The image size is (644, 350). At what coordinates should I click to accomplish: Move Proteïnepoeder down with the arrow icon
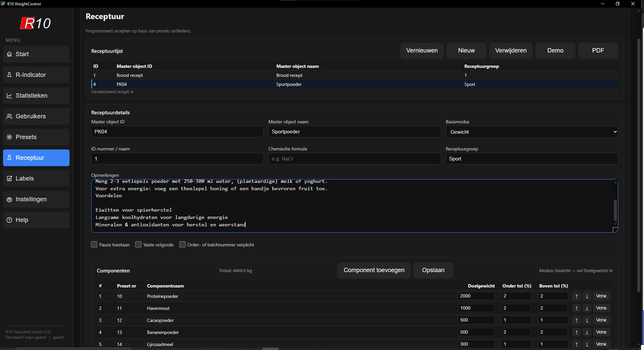[x=587, y=296]
